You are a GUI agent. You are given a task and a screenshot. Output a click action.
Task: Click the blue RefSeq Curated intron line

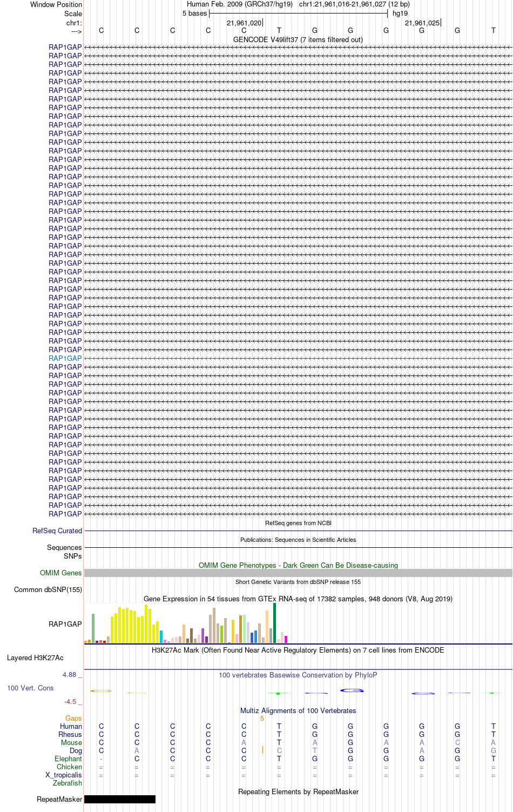[298, 531]
